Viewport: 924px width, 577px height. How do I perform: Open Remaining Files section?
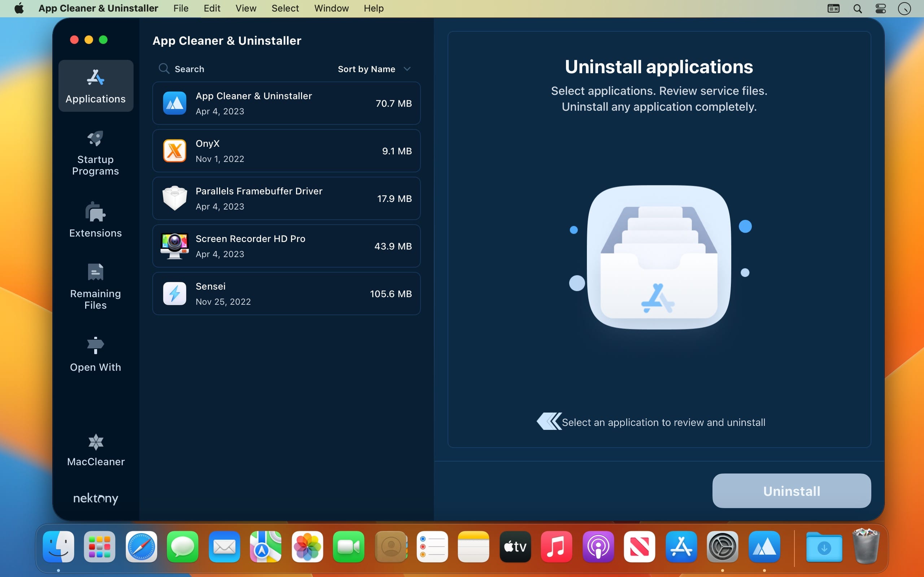(x=95, y=286)
